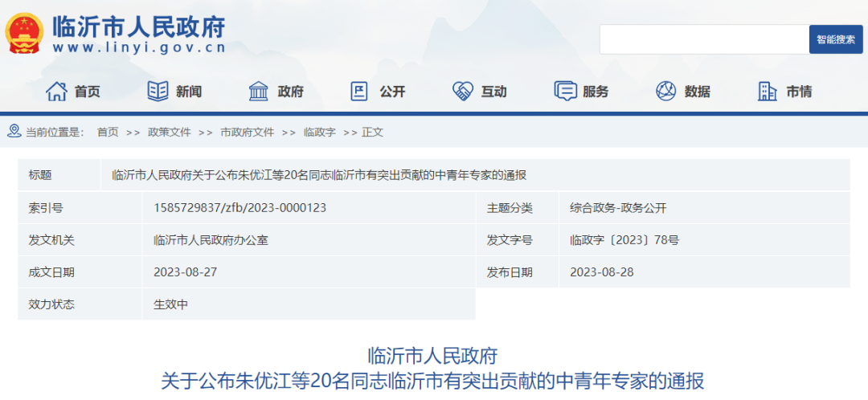Go to 临政字 in the breadcrumb
The width and height of the screenshot is (868, 400).
(x=320, y=133)
